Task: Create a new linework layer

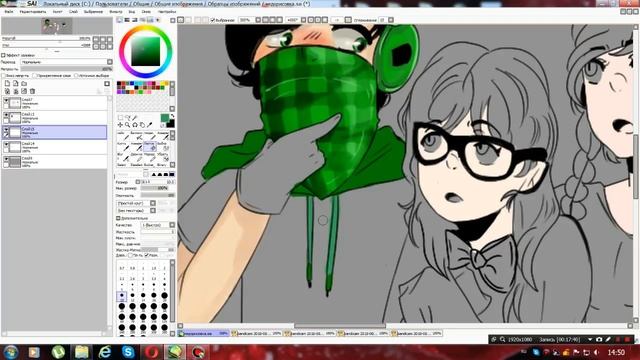Action: (x=16, y=84)
